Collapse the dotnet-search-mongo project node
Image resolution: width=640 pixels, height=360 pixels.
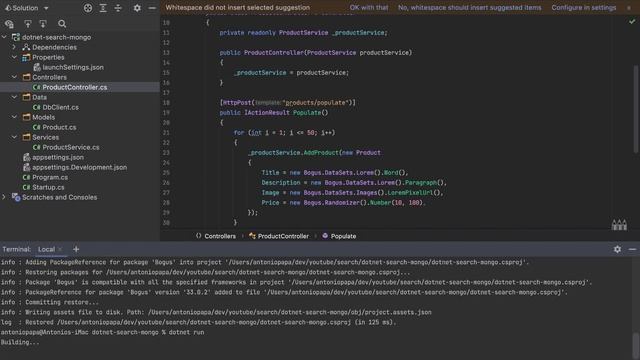pos(4,37)
